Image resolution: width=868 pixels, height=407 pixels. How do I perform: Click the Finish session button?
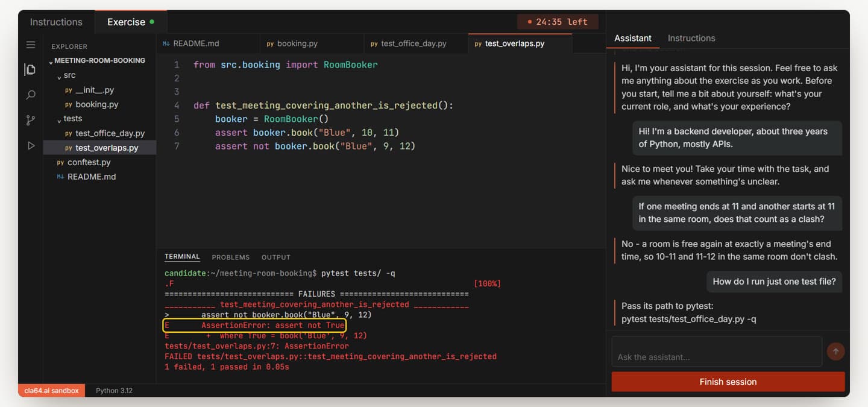(728, 382)
